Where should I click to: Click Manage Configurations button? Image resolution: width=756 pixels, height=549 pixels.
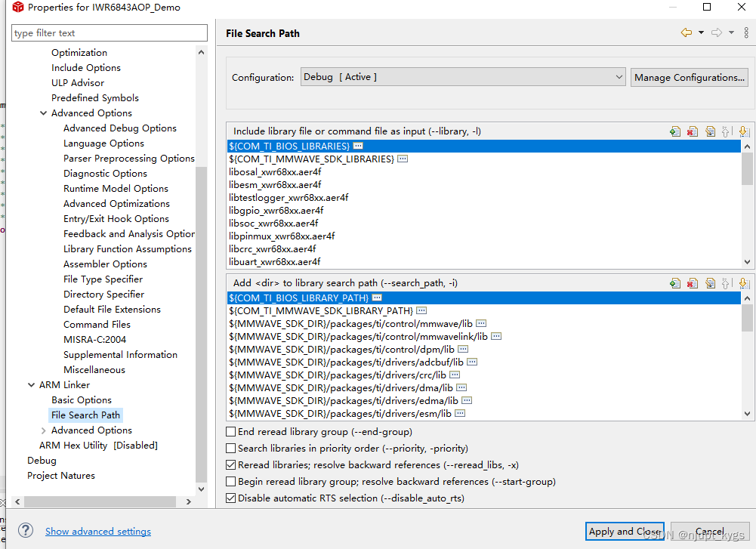[689, 77]
